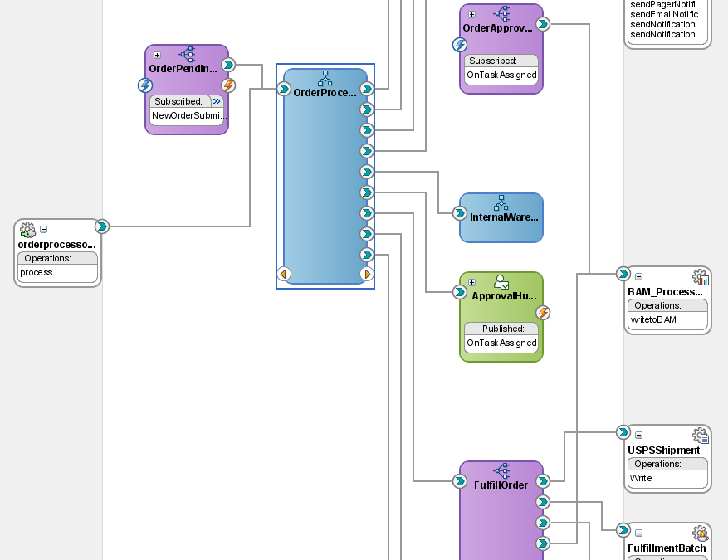728x560 pixels.
Task: Open the double chevron beside Subscribed in OrderPending
Action: (217, 101)
